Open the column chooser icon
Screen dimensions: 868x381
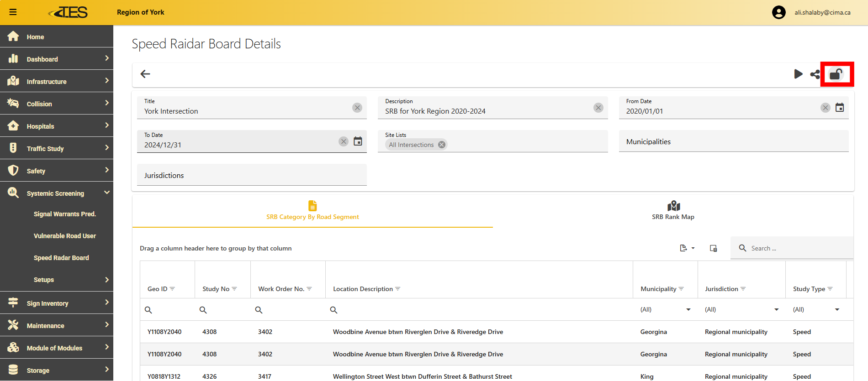tap(713, 248)
